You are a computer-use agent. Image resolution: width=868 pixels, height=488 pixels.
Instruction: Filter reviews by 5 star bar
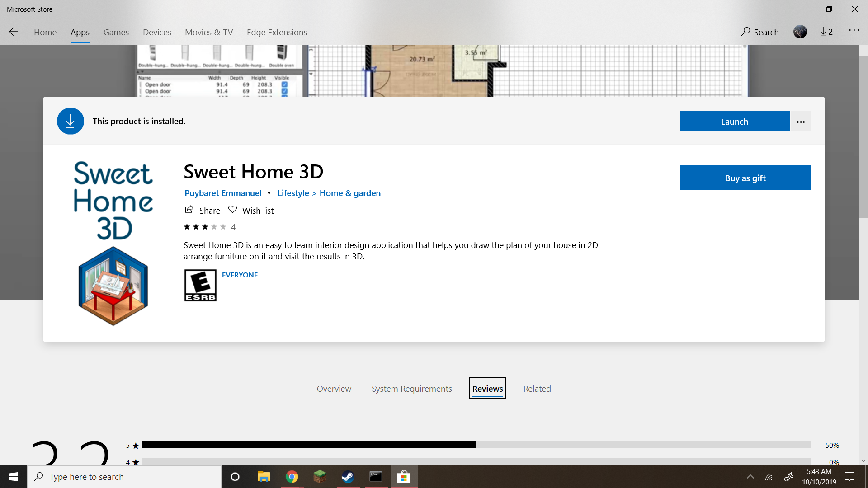pos(476,445)
